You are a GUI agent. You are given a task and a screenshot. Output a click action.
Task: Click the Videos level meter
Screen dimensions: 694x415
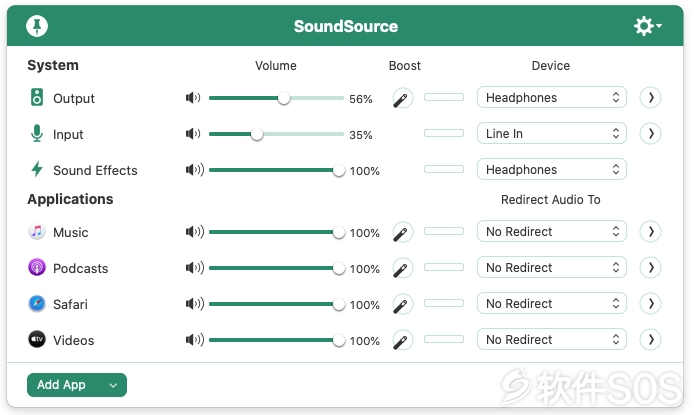(444, 339)
